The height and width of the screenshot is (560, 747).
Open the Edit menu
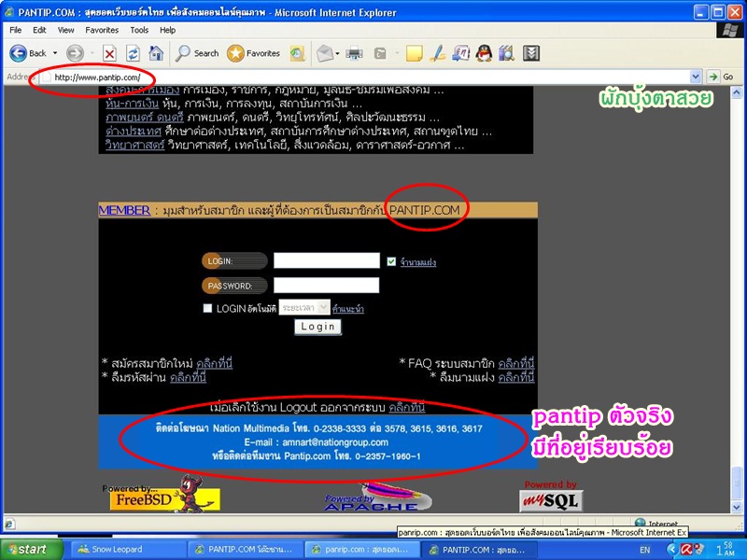point(39,30)
